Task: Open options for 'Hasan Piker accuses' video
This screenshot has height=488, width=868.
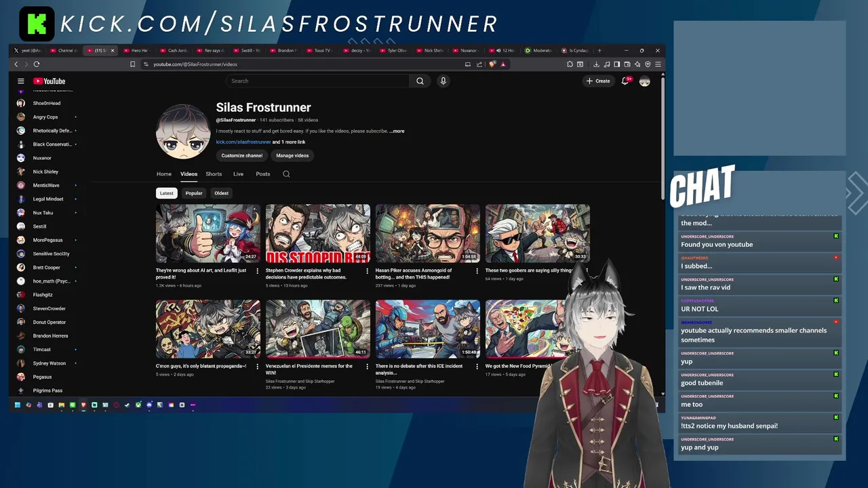Action: click(477, 271)
